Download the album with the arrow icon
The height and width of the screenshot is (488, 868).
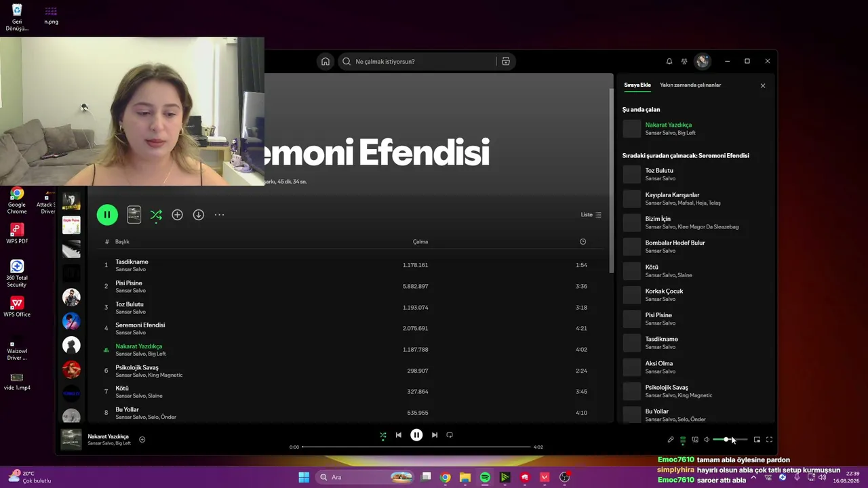coord(199,215)
